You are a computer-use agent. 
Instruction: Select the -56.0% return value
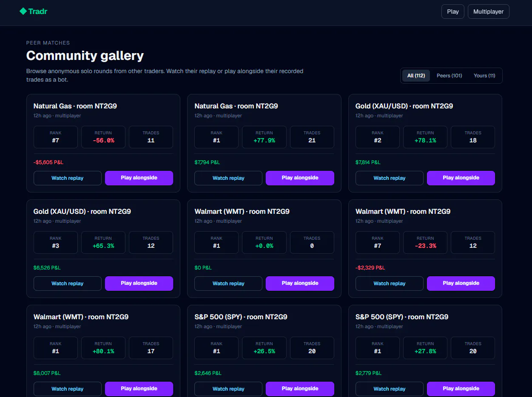pyautogui.click(x=103, y=140)
